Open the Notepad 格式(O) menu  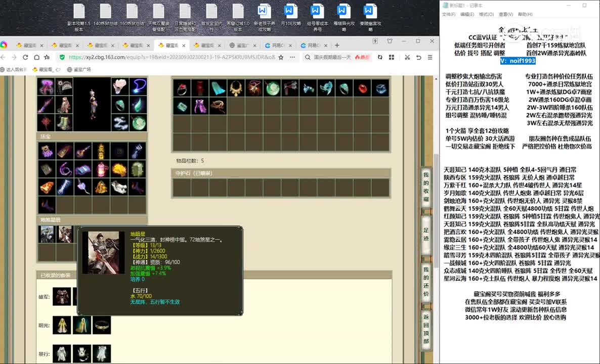486,14
